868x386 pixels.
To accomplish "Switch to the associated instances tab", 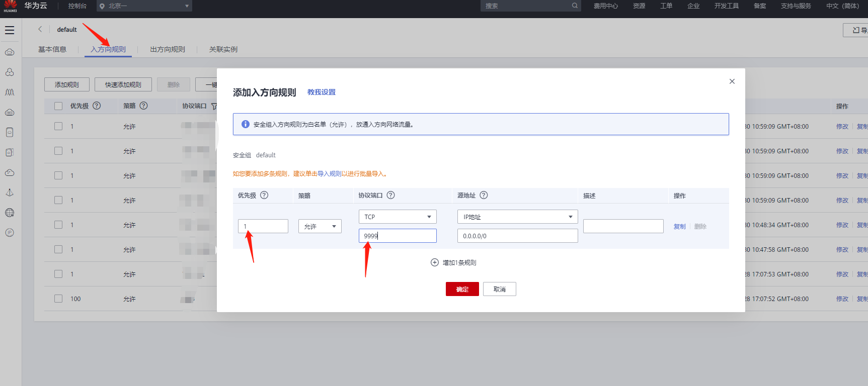I will [223, 49].
